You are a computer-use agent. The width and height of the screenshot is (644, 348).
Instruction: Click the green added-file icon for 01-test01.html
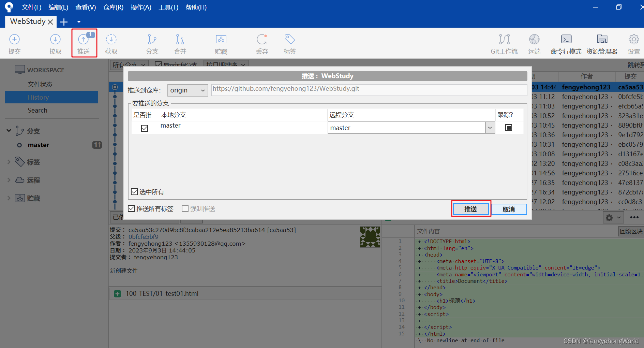point(117,294)
